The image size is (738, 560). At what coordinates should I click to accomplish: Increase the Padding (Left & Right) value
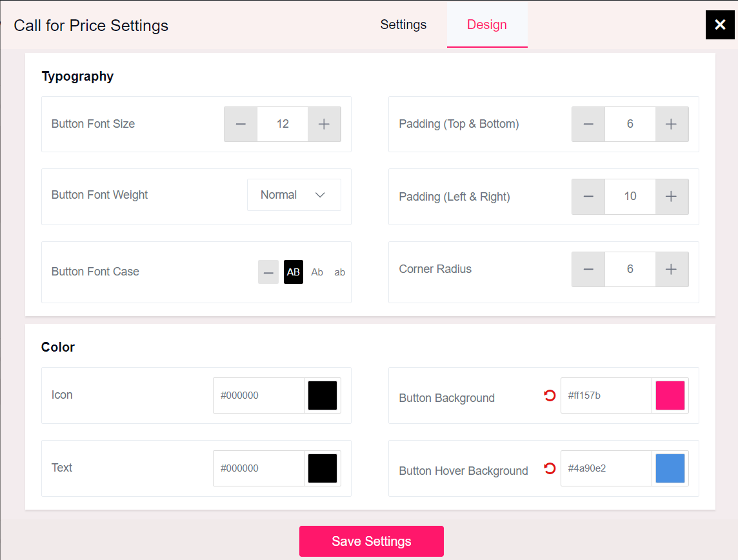[671, 196]
